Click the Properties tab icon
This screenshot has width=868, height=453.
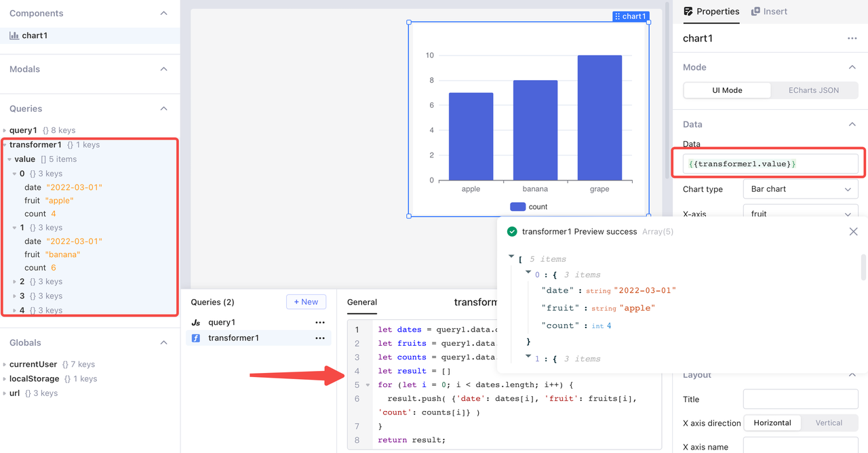(688, 12)
